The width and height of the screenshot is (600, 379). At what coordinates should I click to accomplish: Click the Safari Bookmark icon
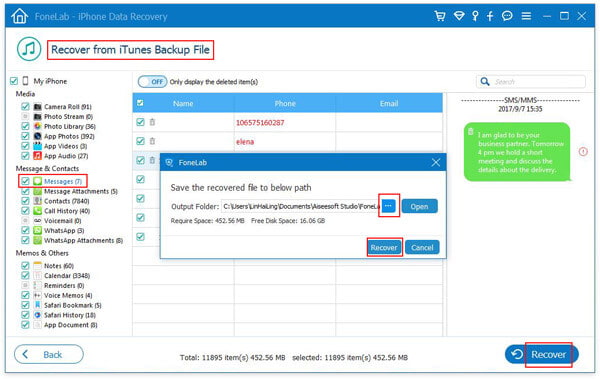(38, 305)
